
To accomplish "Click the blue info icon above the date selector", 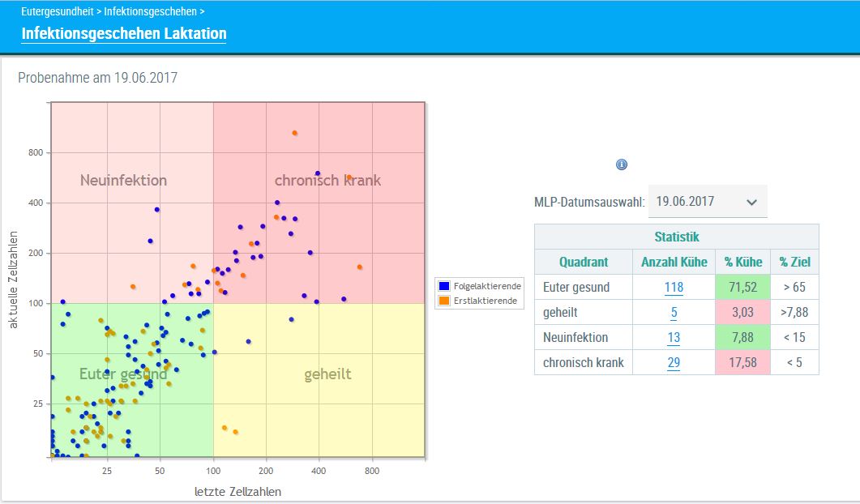I will [x=622, y=164].
